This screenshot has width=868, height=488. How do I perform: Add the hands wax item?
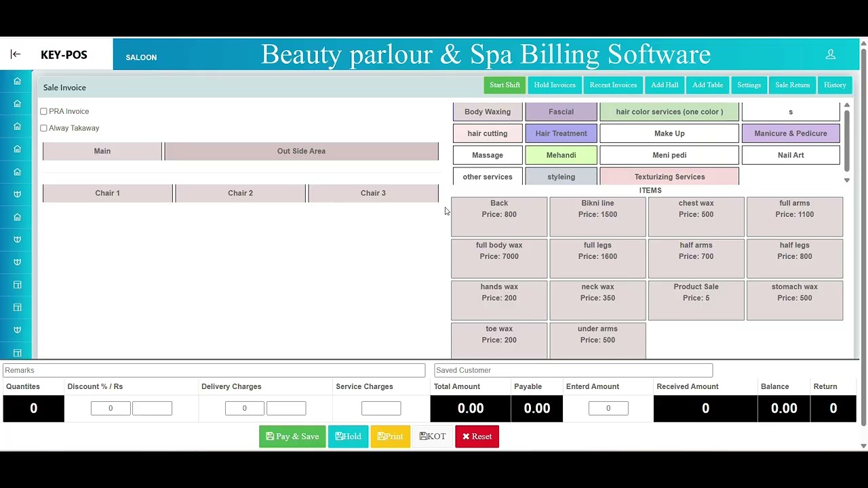499,300
